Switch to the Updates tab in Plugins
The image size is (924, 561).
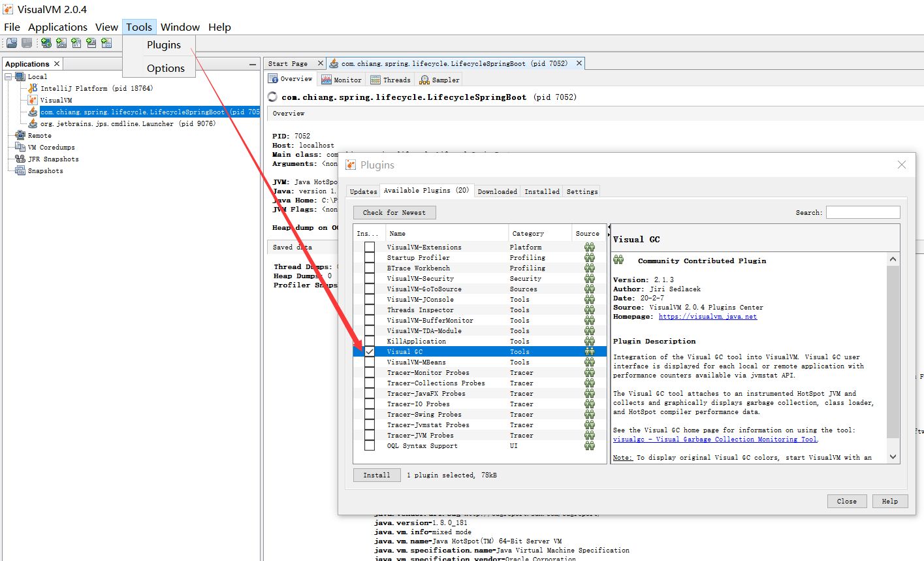click(x=363, y=191)
